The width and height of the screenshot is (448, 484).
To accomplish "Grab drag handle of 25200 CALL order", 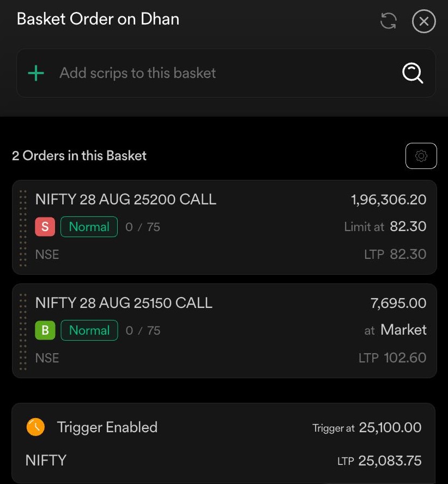I will (x=23, y=227).
